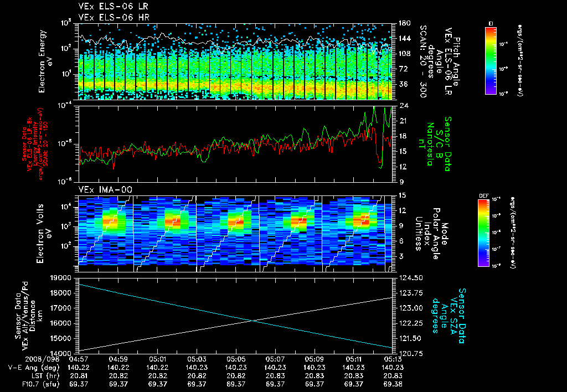Click the V-E Ang (deg) row label
This screenshot has width=567, height=392.
(34, 368)
